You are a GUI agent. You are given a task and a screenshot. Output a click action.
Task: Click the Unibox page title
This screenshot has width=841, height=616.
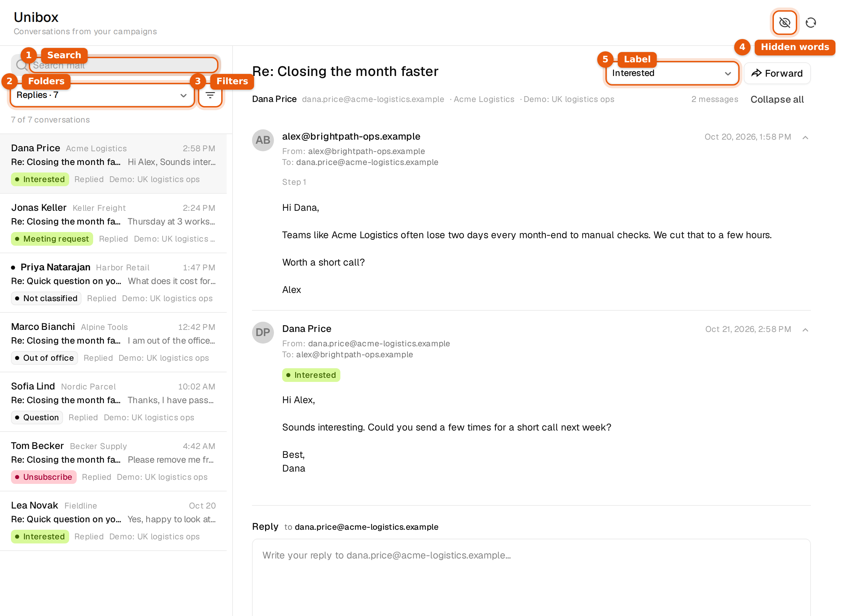pos(36,17)
